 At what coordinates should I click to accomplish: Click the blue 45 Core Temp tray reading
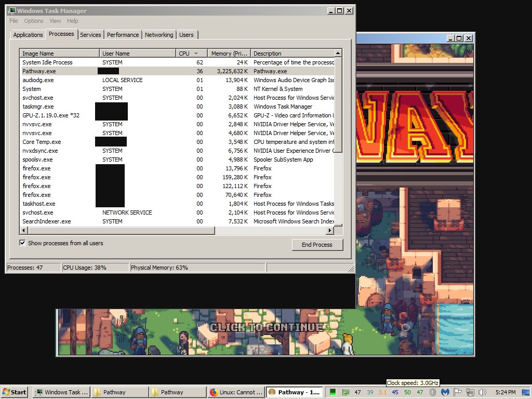pyautogui.click(x=395, y=392)
